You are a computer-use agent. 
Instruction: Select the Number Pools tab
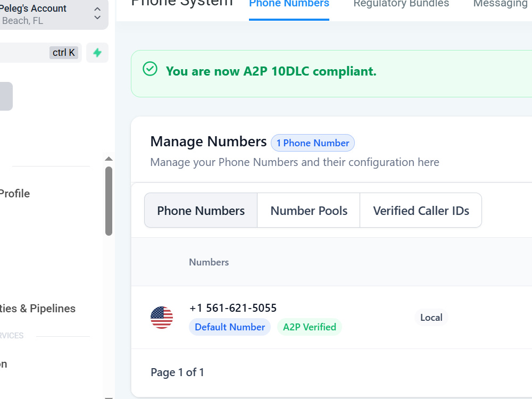pyautogui.click(x=309, y=210)
